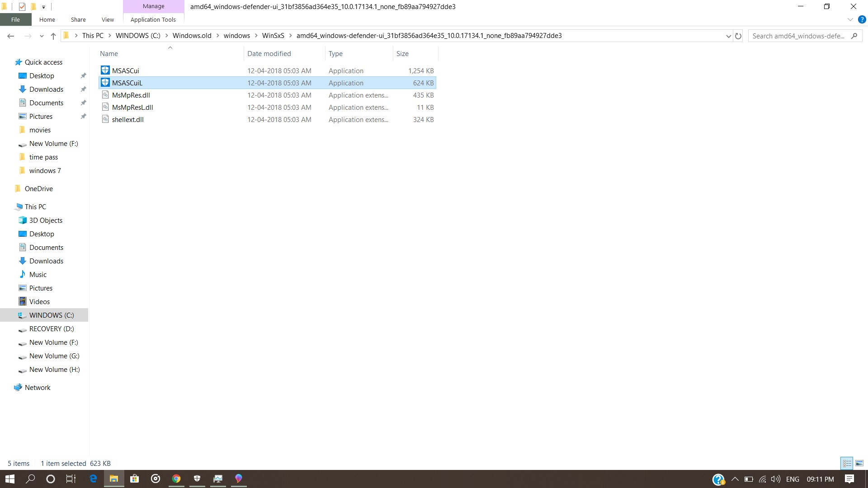Image resolution: width=868 pixels, height=488 pixels.
Task: Show hidden system tray icons
Action: tap(735, 479)
